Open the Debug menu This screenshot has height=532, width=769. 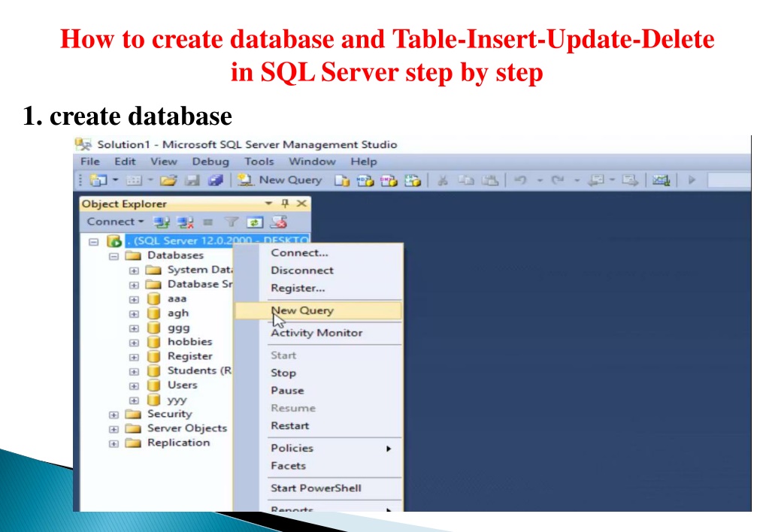210,162
